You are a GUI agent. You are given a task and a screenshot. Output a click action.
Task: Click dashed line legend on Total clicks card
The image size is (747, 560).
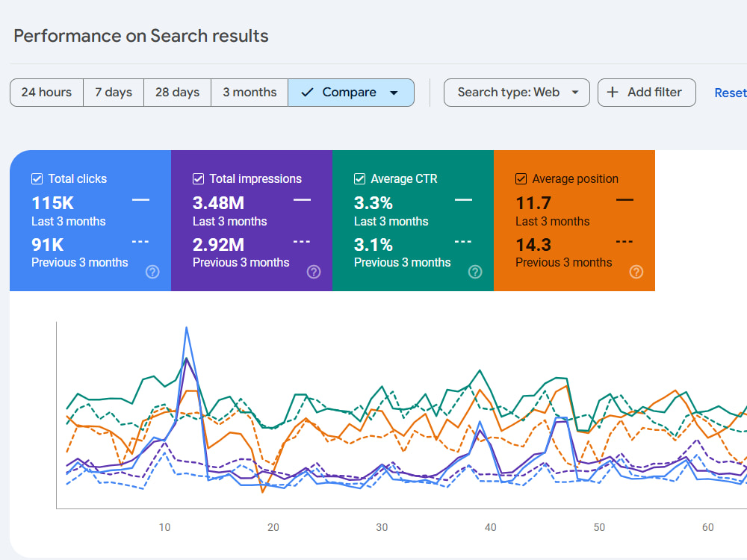140,242
